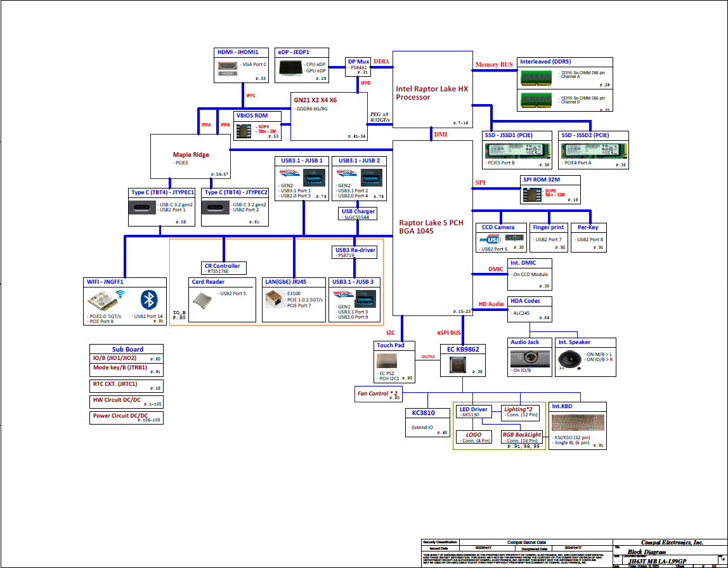Click the Fan Control * 2 box

pyautogui.click(x=378, y=393)
